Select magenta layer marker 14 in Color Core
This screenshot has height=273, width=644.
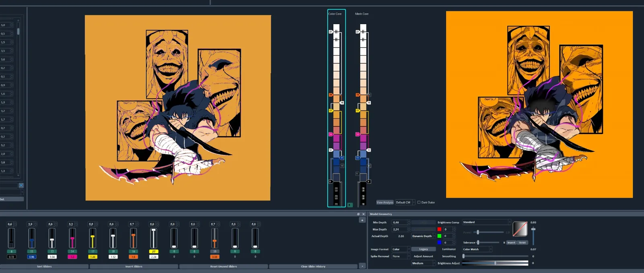tap(331, 134)
